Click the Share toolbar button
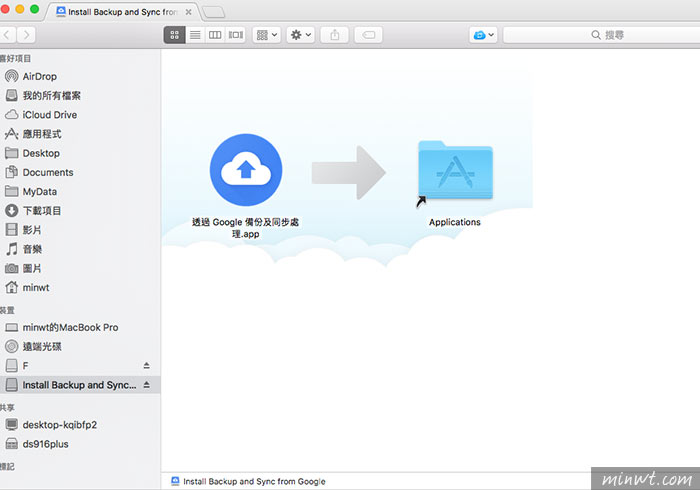The height and width of the screenshot is (490, 700). tap(335, 35)
